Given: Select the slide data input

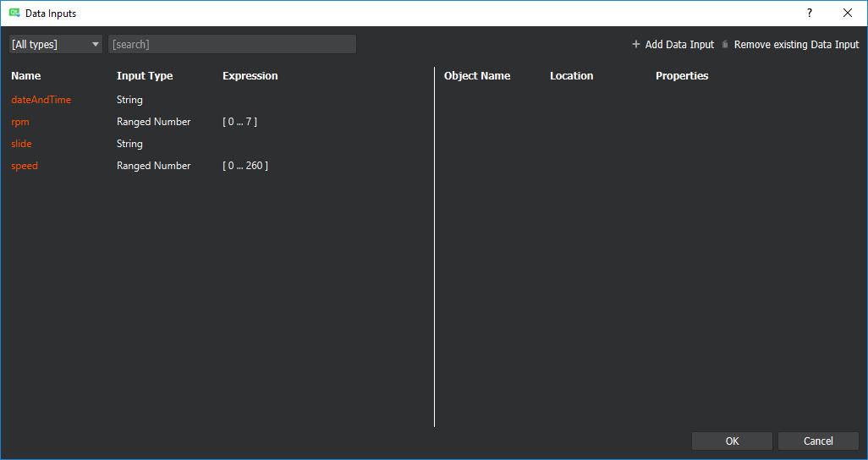Looking at the screenshot, I should tap(21, 144).
